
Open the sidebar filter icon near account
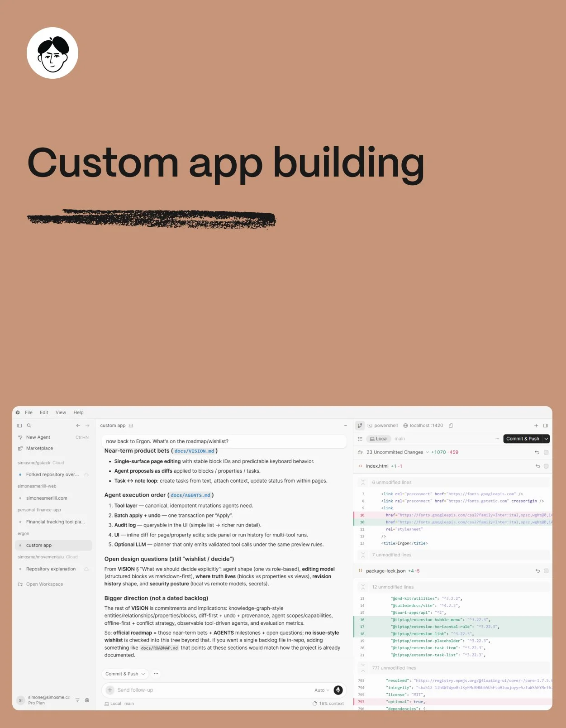pos(77,700)
